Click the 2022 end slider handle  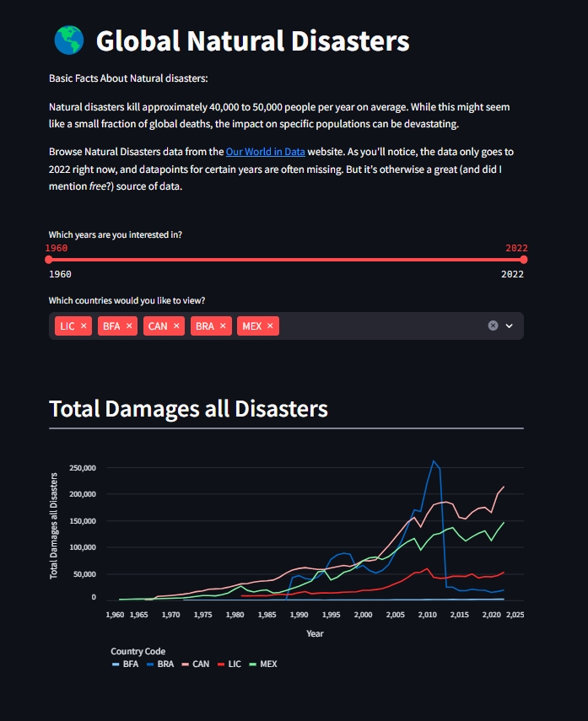tap(524, 260)
